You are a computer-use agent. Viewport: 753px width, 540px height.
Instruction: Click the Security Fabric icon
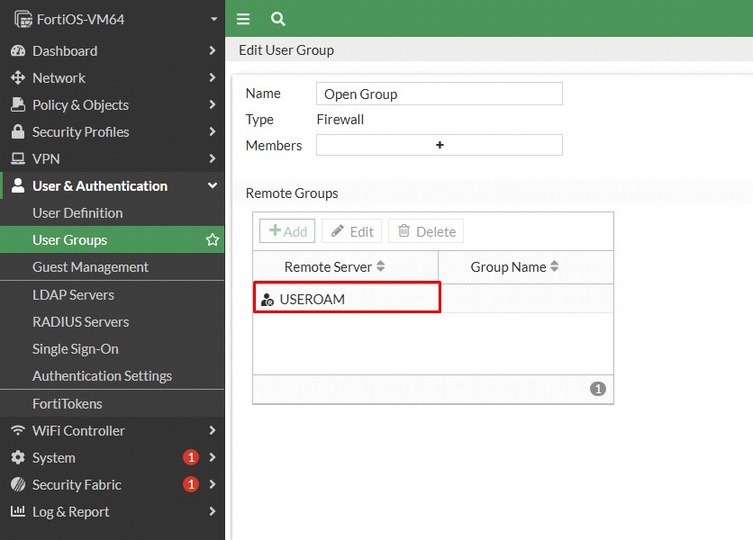point(18,484)
